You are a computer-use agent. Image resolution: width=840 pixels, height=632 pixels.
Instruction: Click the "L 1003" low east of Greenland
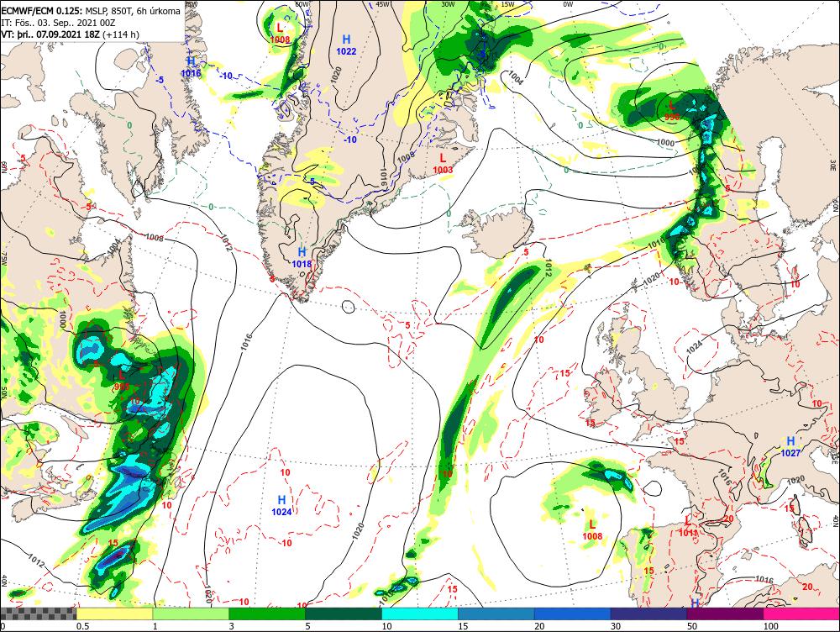[443, 164]
